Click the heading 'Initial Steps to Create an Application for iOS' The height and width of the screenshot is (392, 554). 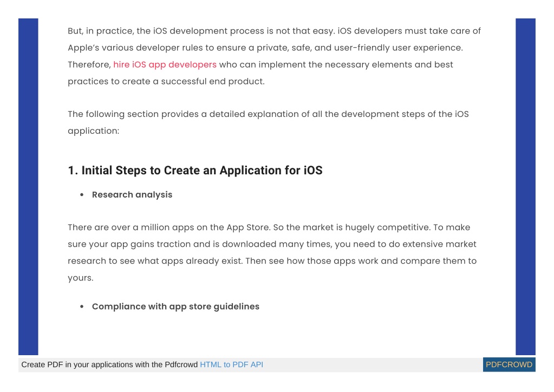pyautogui.click(x=195, y=170)
